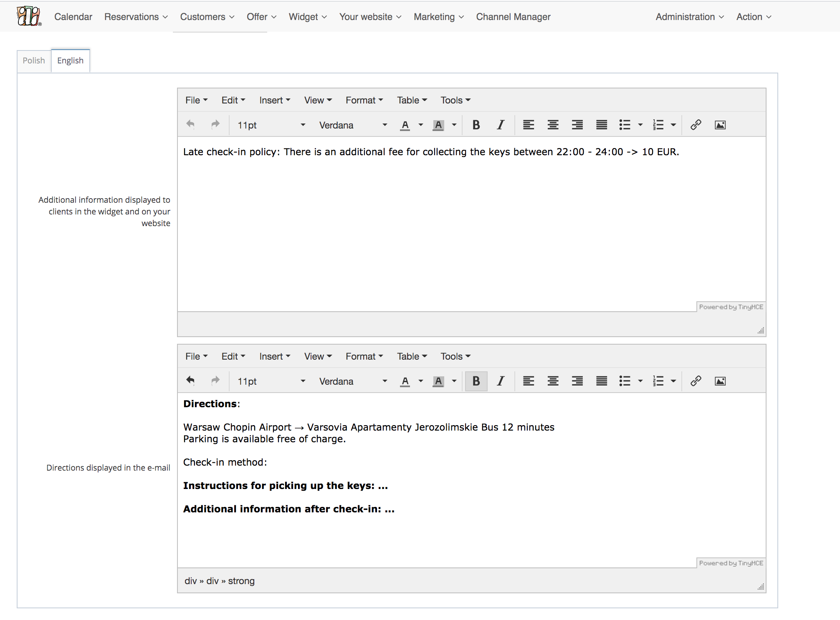This screenshot has height=620, width=840.
Task: Toggle bold formatting in the upper editor
Action: click(476, 125)
